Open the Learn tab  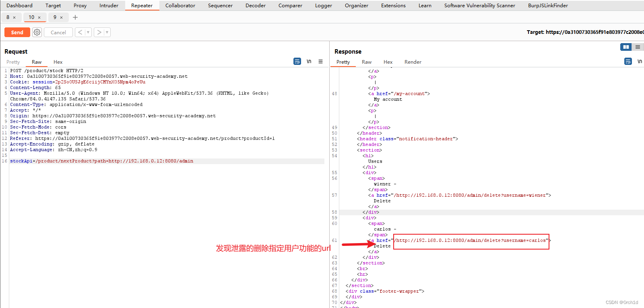click(x=425, y=5)
